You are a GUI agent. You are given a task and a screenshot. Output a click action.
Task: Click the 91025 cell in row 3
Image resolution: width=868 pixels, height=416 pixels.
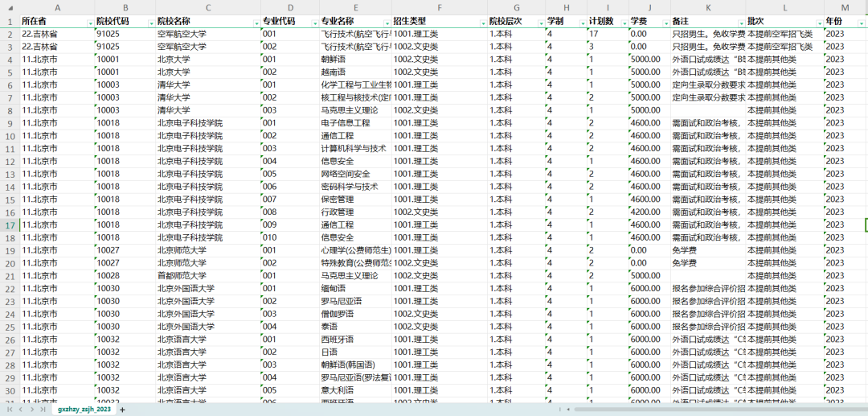pyautogui.click(x=125, y=47)
